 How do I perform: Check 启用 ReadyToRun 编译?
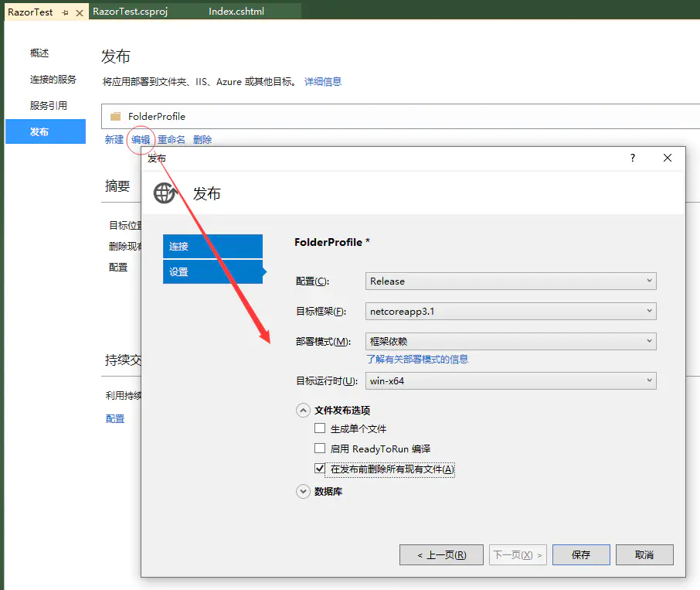tap(320, 448)
